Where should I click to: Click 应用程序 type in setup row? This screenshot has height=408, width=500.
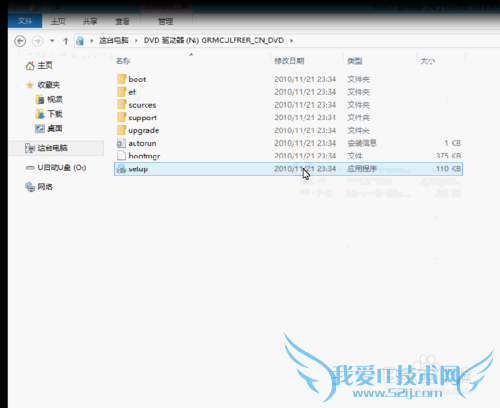coord(362,169)
